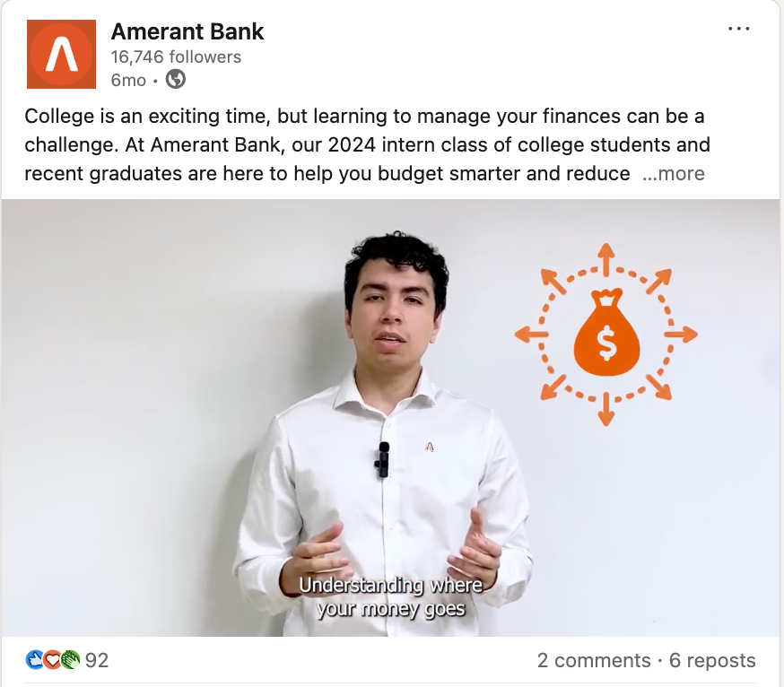Click the lavalier microphone clipped on shirt

(x=383, y=459)
